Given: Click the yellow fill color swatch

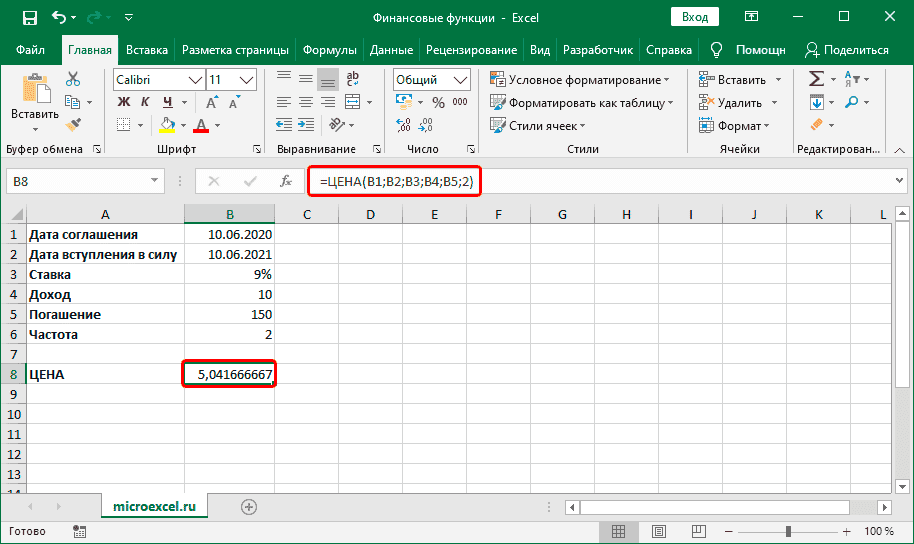Looking at the screenshot, I should click(x=169, y=125).
